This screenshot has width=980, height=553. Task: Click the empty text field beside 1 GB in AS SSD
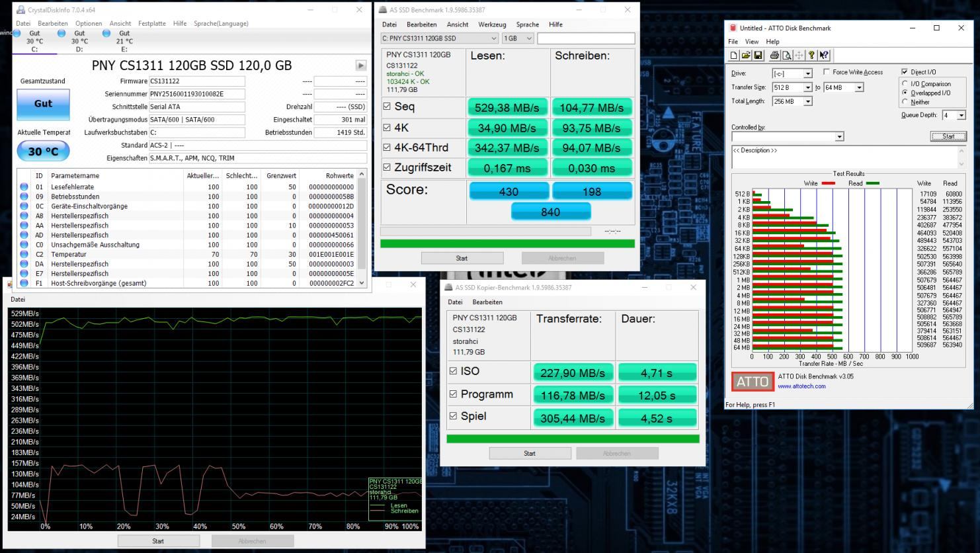pos(586,38)
